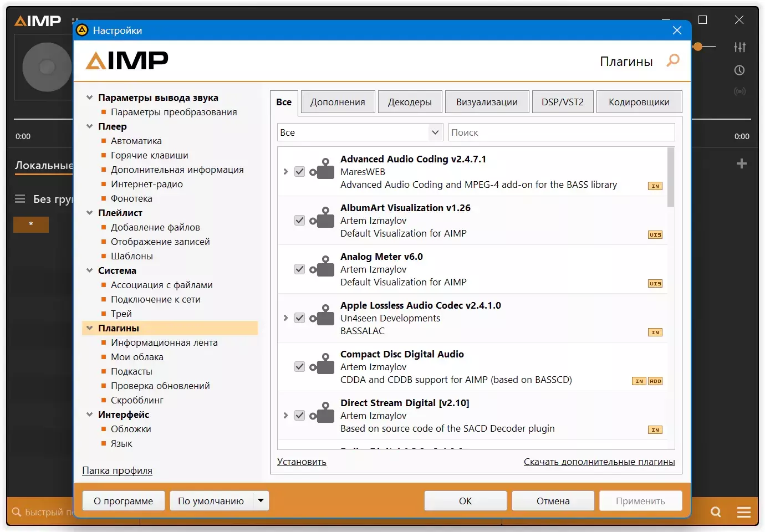Open Скробблинг settings page
The image size is (765, 532).
(137, 400)
